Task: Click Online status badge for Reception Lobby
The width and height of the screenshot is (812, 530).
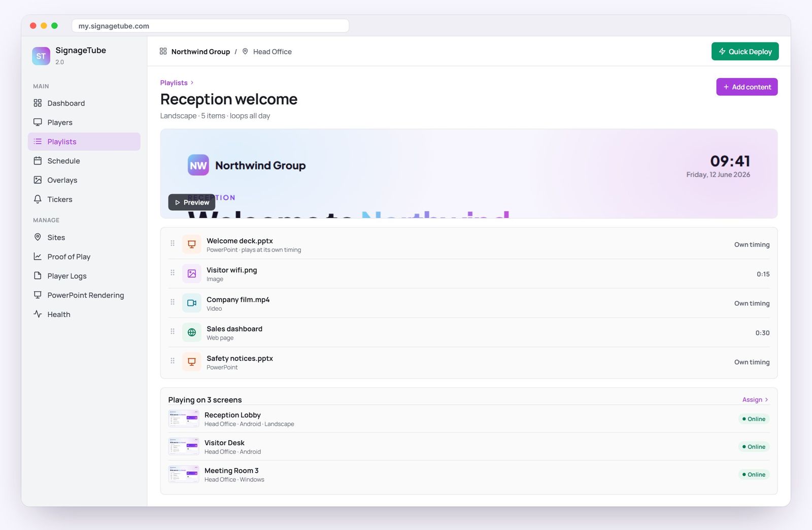Action: (754, 419)
